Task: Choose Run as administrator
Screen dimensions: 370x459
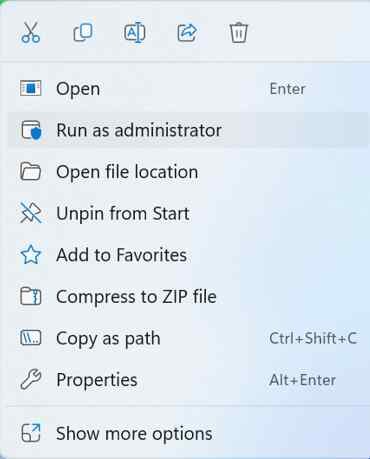Action: (x=188, y=130)
